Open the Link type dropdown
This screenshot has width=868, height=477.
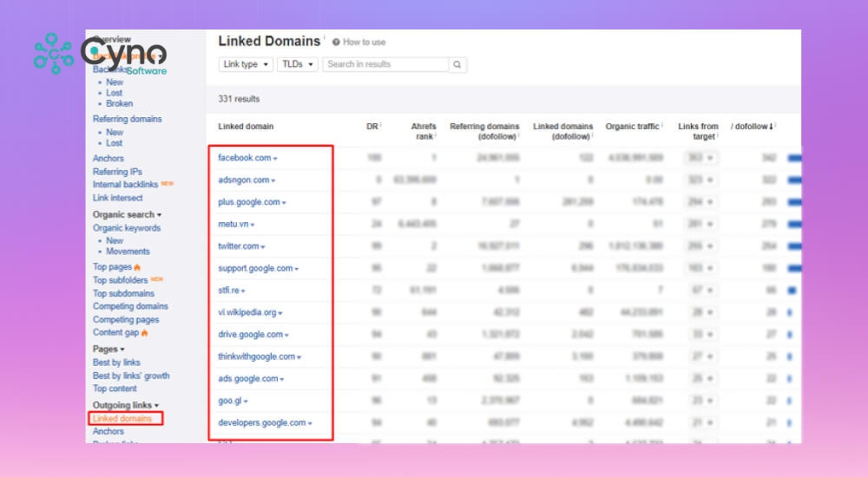click(x=246, y=64)
